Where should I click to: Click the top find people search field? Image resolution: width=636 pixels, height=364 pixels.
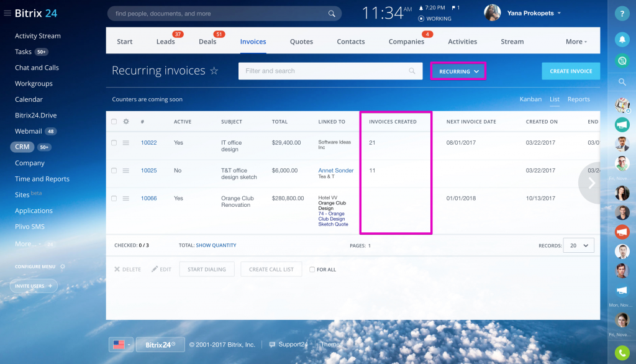[224, 14]
